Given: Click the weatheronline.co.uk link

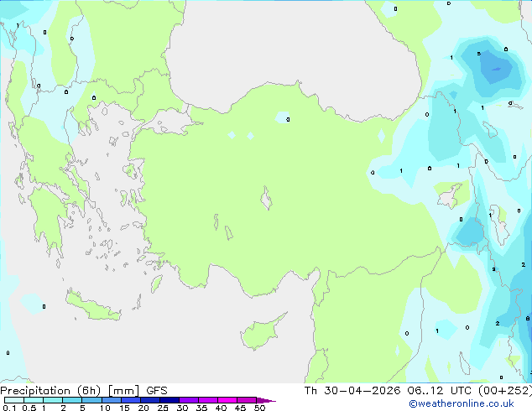Looking at the screenshot, I should (462, 403).
